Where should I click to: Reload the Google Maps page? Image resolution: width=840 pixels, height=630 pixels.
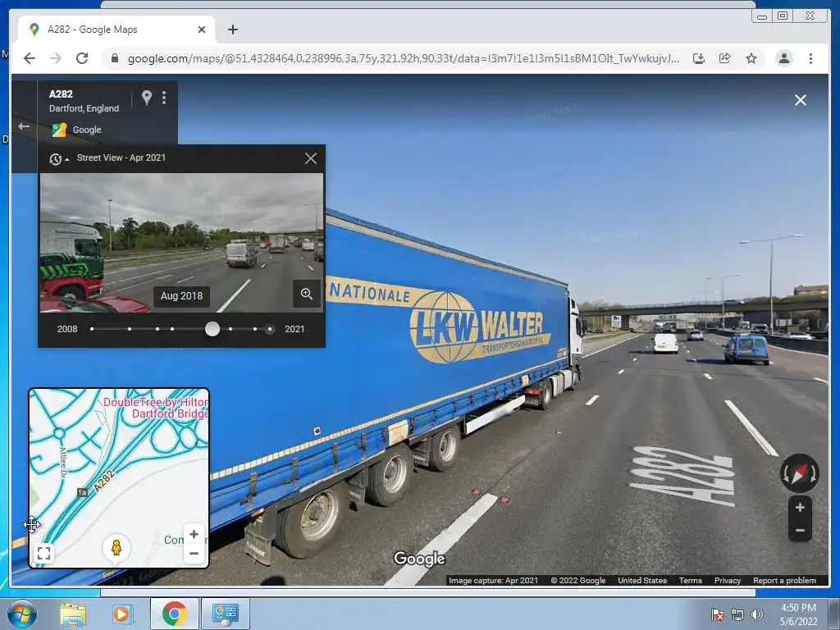(x=82, y=58)
